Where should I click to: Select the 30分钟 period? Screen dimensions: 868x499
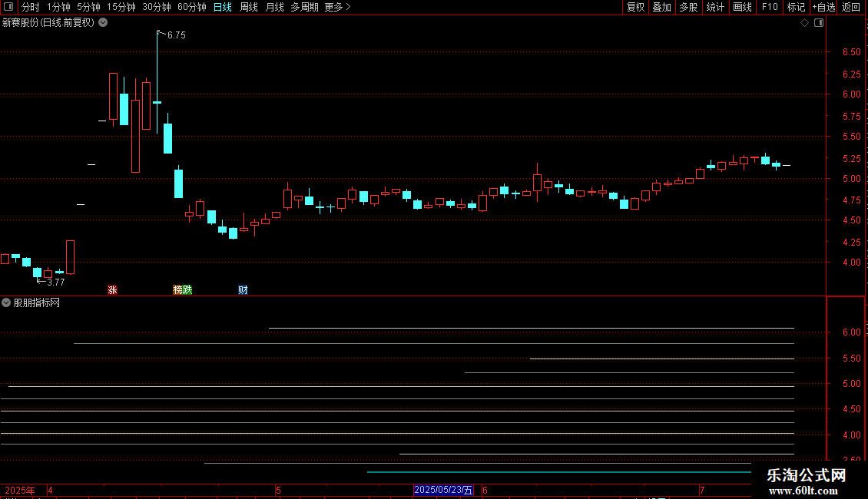(156, 7)
